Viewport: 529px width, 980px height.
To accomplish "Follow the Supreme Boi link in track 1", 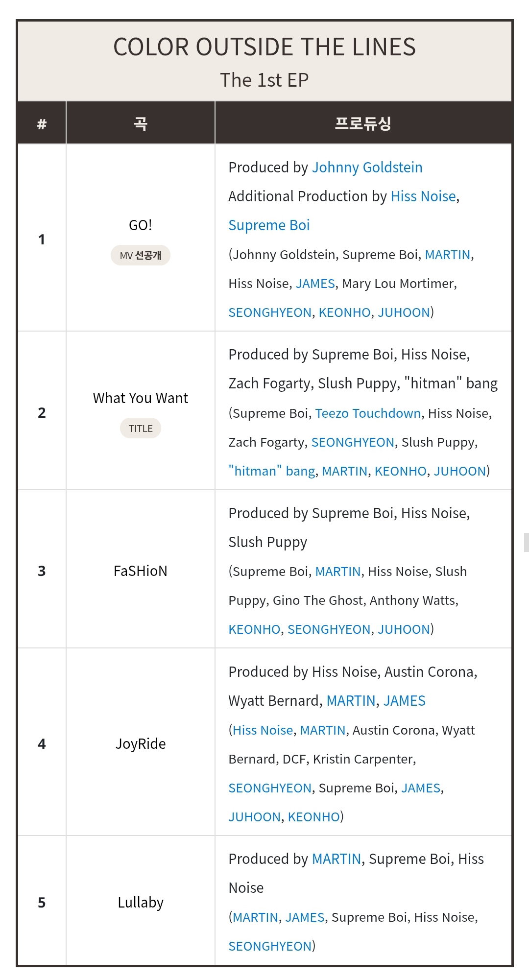I will [x=269, y=225].
